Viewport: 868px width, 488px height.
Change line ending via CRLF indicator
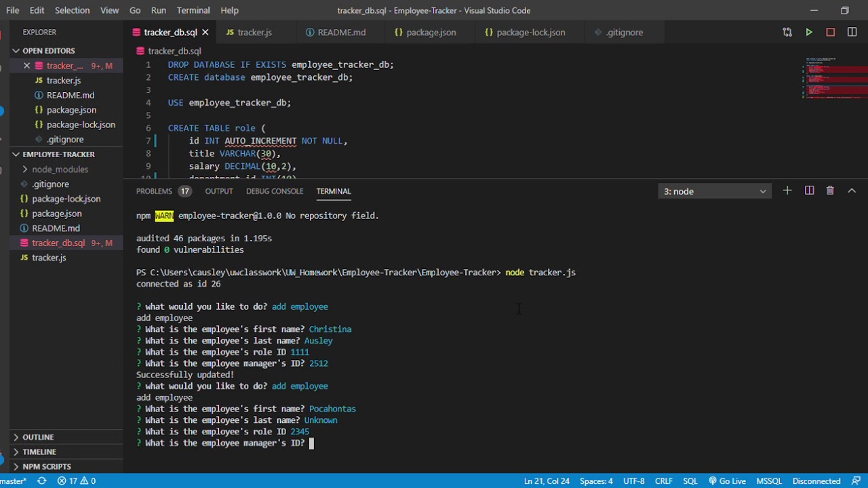pyautogui.click(x=664, y=481)
